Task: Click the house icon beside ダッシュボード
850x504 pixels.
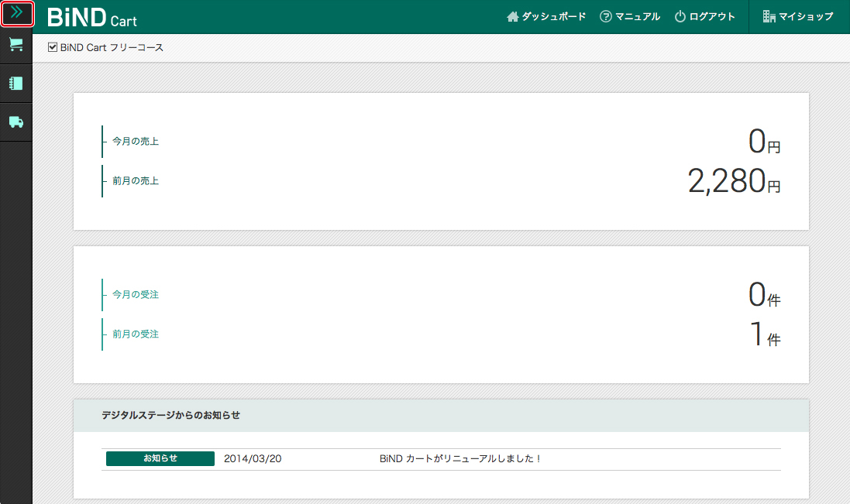Action: (513, 17)
